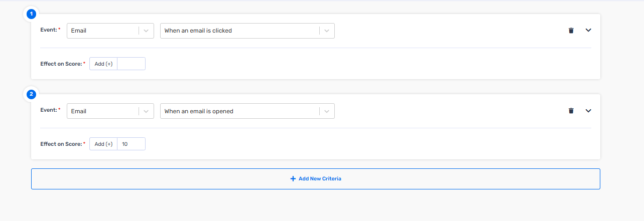Screen dimensions: 644x221
Task: Click the plus icon in Add New Criteria
Action: click(293, 178)
